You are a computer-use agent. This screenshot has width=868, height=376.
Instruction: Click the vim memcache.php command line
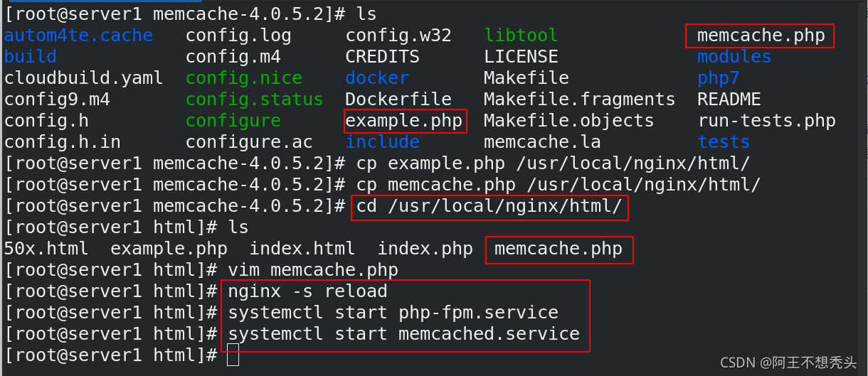click(x=313, y=270)
